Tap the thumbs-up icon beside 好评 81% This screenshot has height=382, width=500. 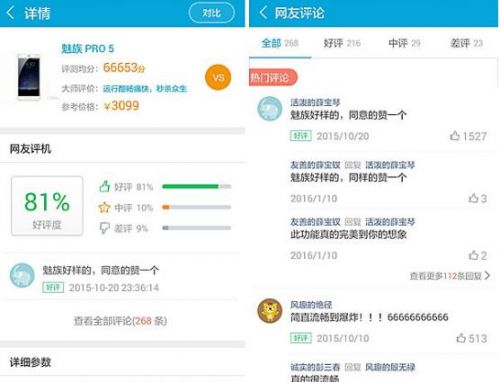coord(104,186)
